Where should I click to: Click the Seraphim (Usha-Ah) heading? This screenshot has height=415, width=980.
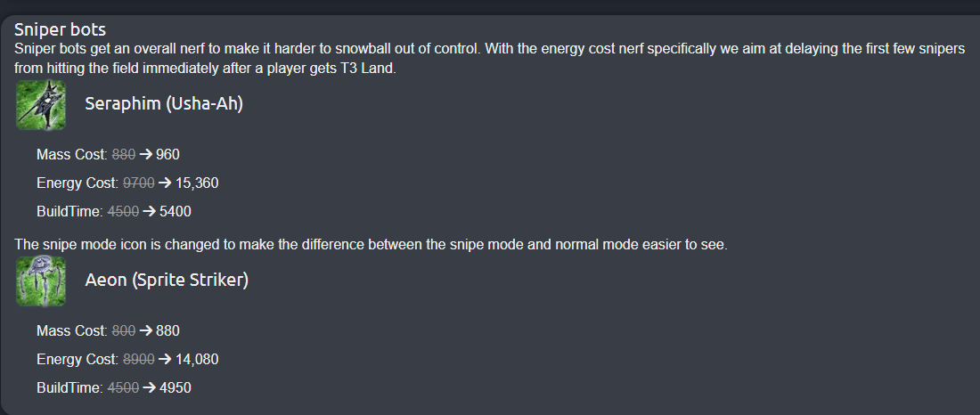(x=164, y=103)
